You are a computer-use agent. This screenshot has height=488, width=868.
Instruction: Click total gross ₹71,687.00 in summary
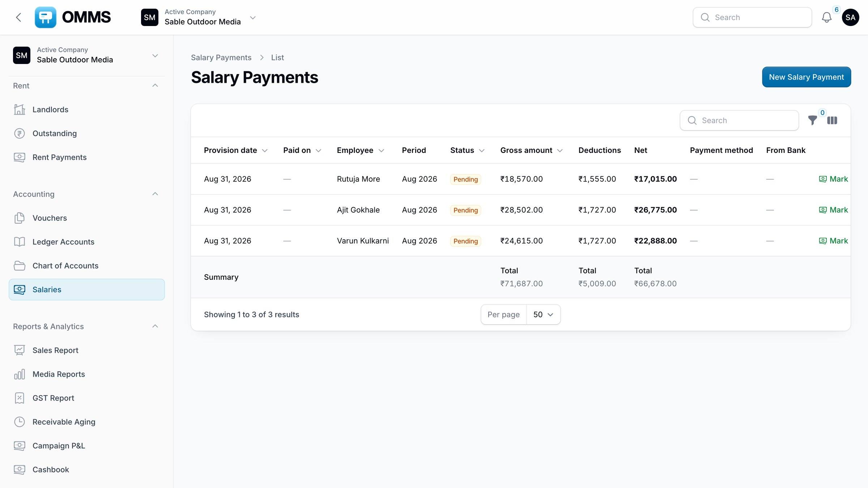pos(522,284)
